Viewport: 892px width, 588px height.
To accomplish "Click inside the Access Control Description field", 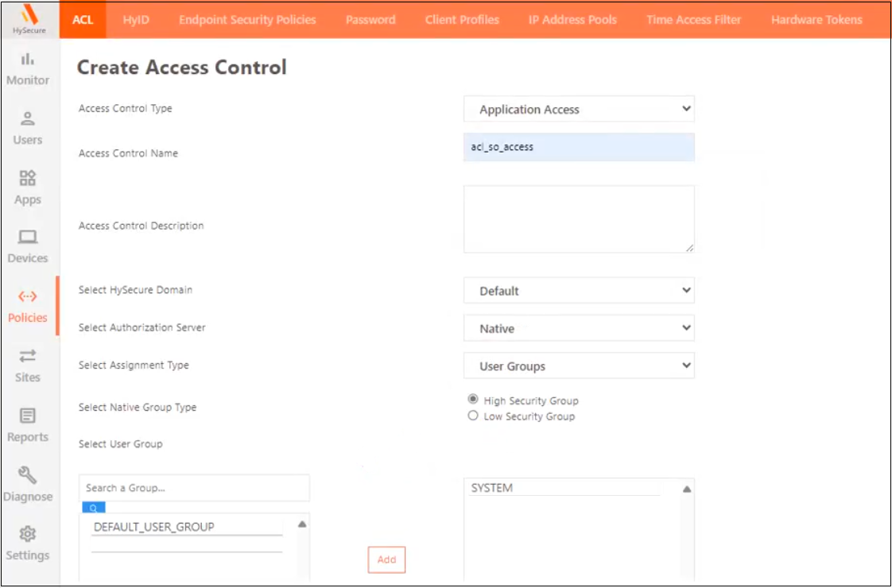I will point(579,219).
